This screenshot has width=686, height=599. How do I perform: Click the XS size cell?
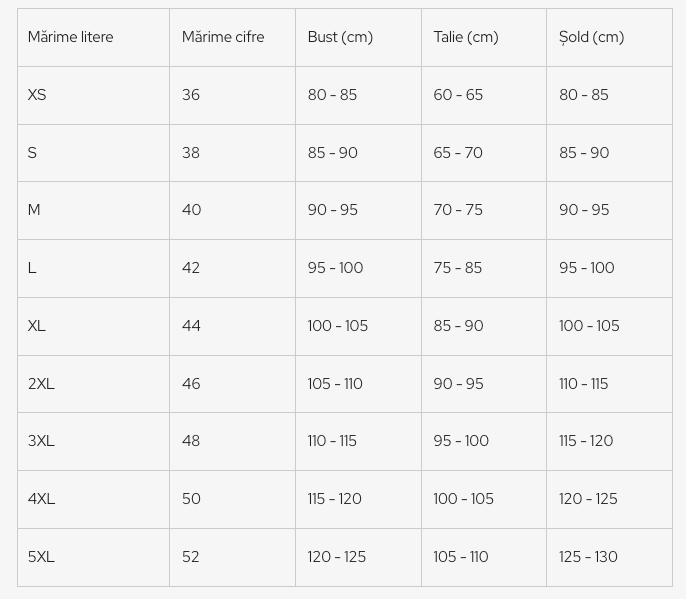(x=37, y=95)
